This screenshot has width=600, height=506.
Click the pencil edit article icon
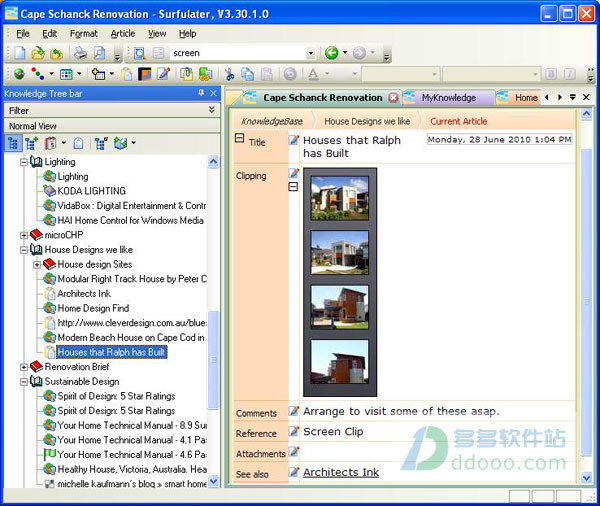(x=163, y=73)
